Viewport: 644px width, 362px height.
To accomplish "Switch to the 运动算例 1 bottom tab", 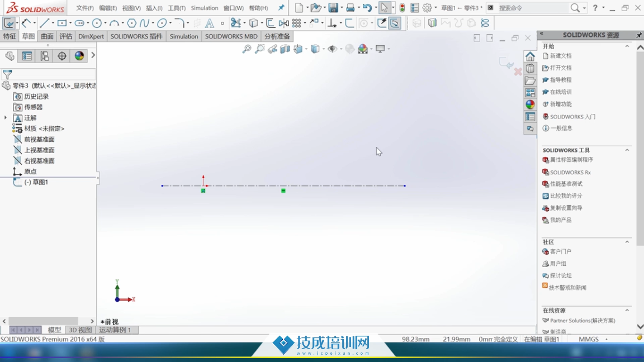I will pyautogui.click(x=115, y=330).
